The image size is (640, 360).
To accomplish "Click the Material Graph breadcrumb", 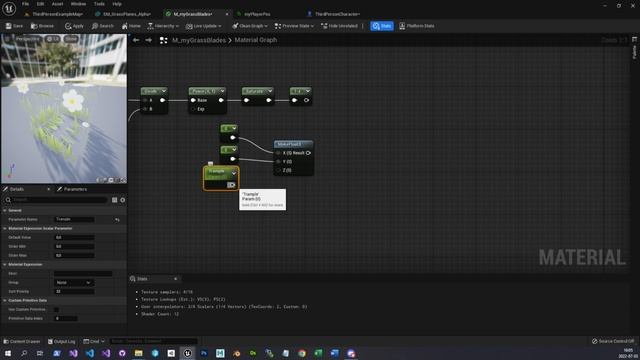I will pyautogui.click(x=256, y=40).
